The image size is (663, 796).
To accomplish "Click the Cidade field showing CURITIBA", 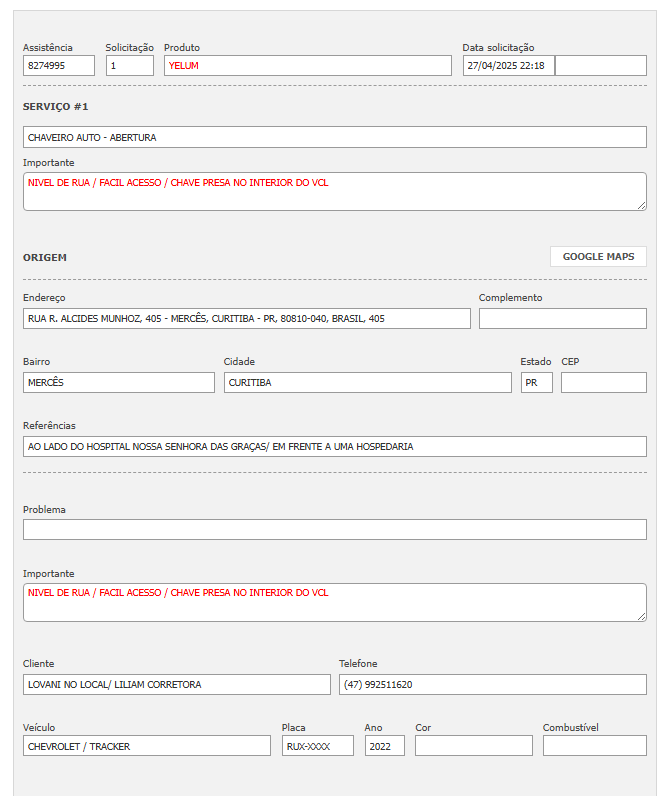I will click(x=367, y=383).
